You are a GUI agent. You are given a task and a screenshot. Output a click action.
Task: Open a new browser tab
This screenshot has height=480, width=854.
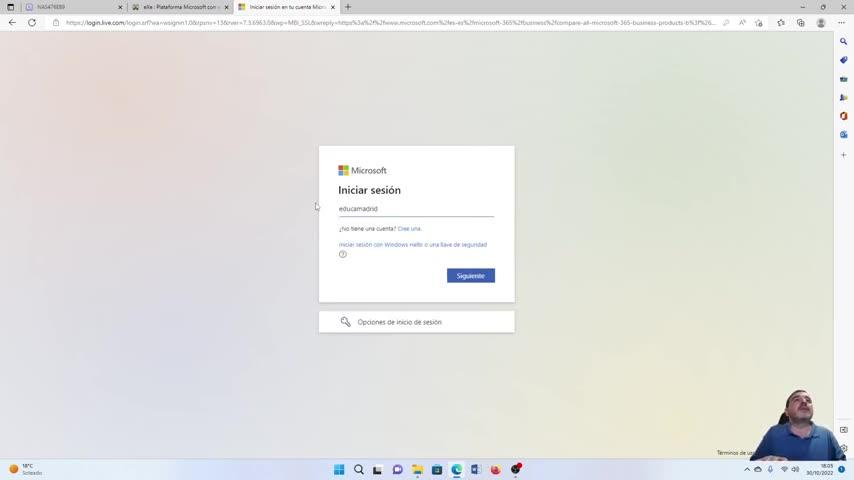coord(347,7)
